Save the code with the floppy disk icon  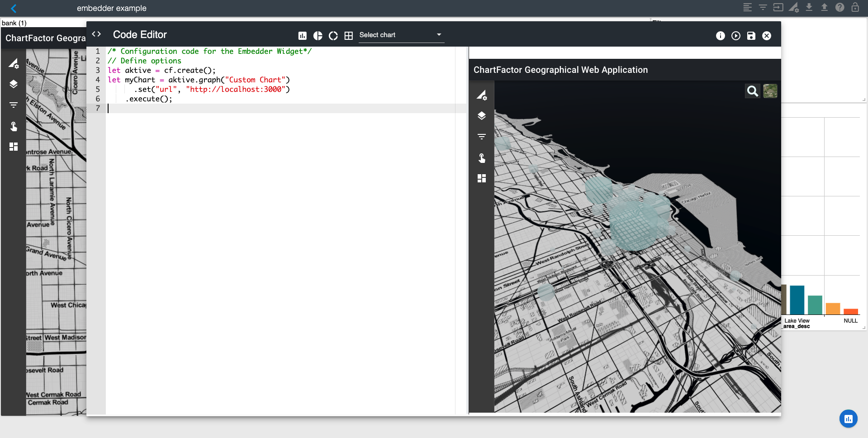coord(751,36)
